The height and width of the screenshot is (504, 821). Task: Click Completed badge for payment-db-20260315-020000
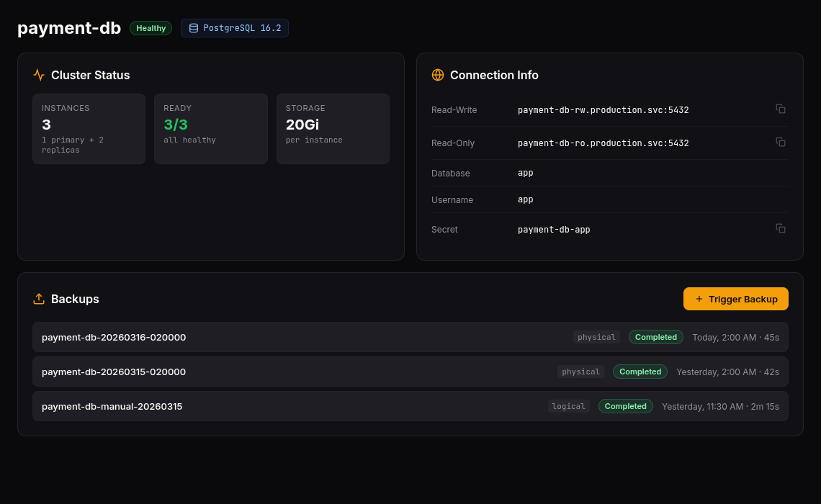(x=640, y=372)
